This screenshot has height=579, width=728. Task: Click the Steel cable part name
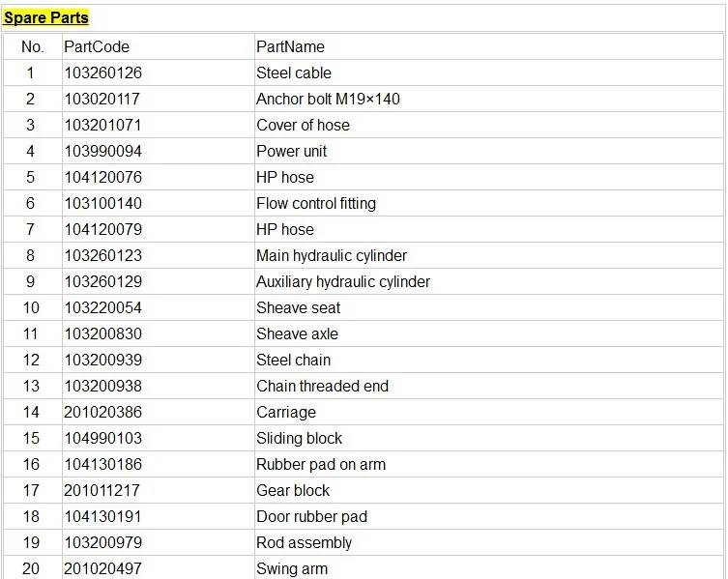(x=294, y=72)
